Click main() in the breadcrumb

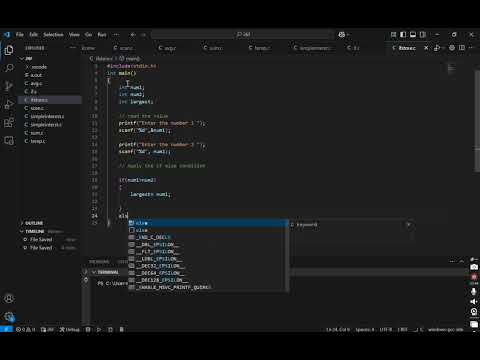(129, 58)
